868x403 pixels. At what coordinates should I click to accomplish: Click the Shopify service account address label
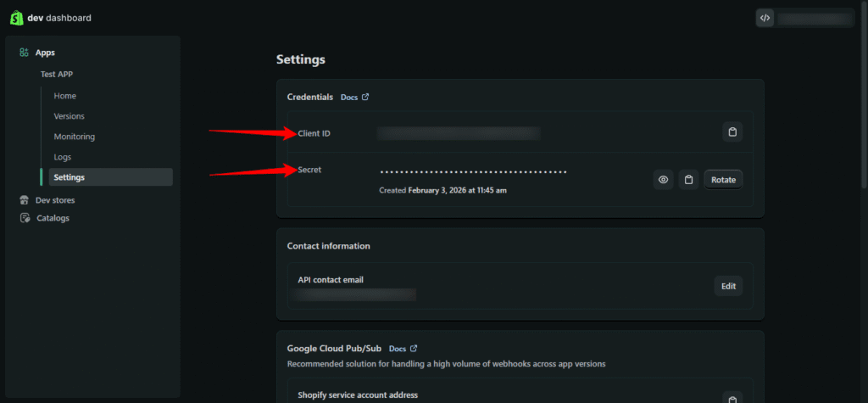[358, 395]
